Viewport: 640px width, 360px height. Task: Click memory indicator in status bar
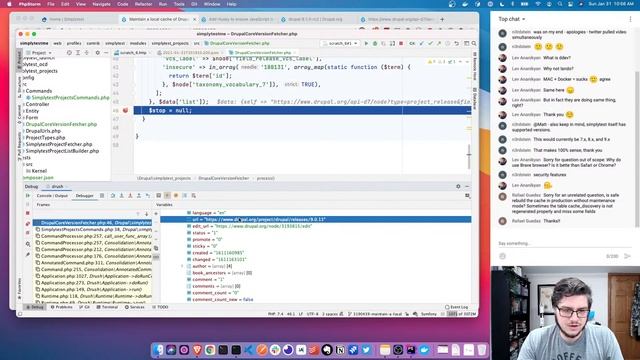[x=462, y=314]
